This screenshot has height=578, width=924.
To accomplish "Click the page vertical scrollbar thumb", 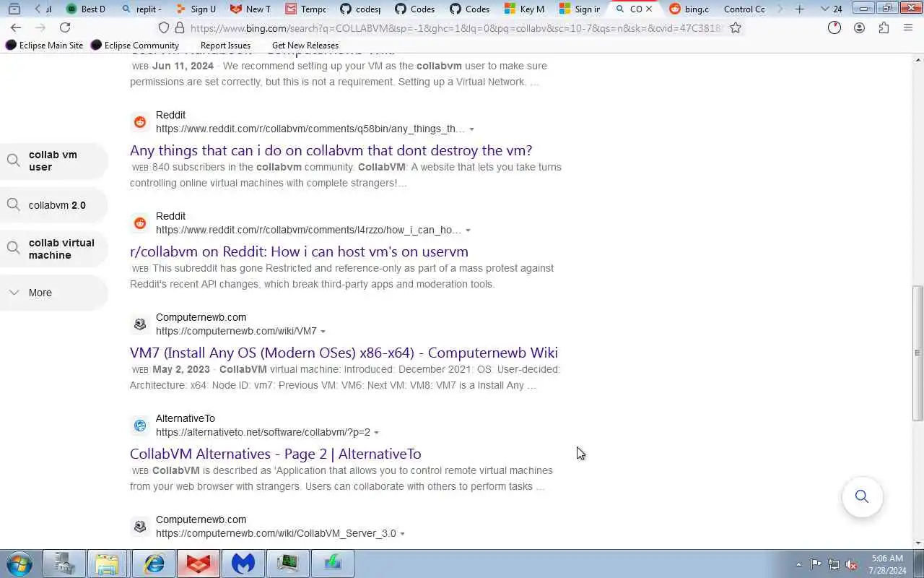I will point(918,354).
